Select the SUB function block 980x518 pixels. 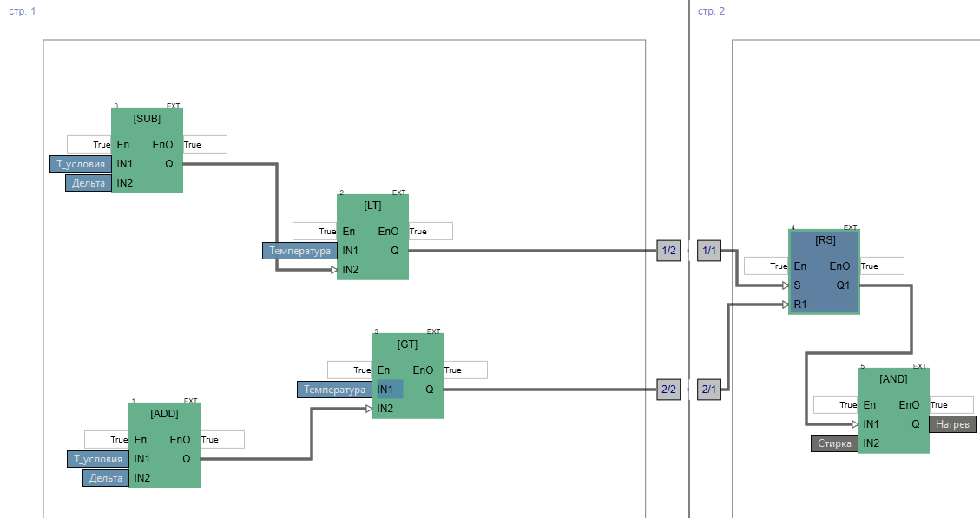(147, 119)
